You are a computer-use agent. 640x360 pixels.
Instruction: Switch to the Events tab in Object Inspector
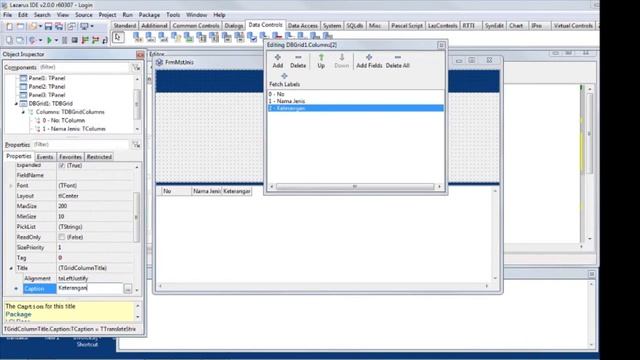45,157
